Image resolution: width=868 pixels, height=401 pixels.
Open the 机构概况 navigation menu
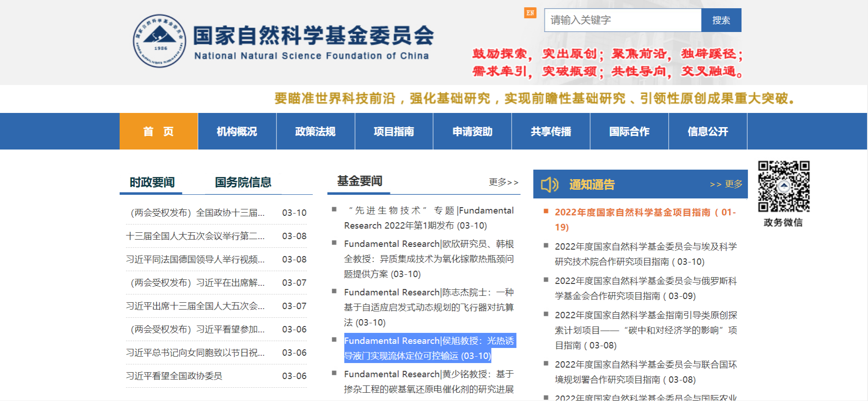237,132
